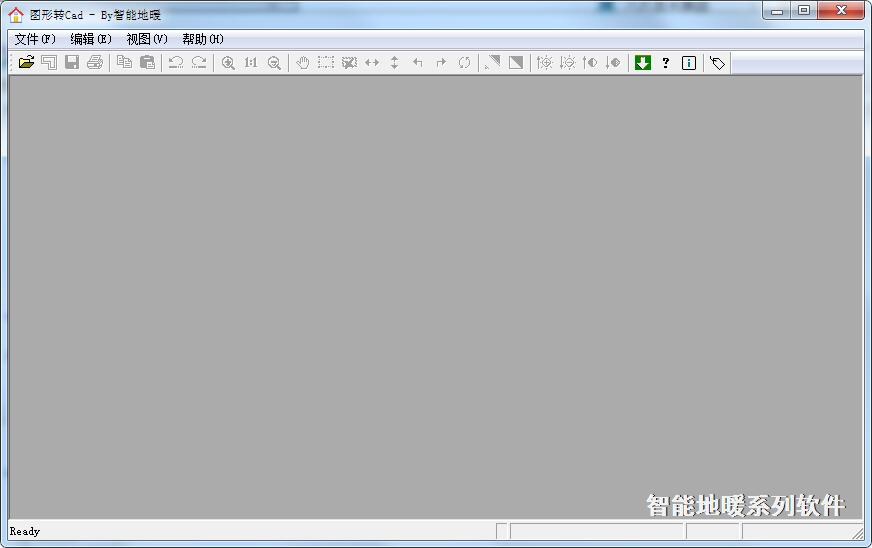Click the Print icon in toolbar
This screenshot has width=872, height=548.
(x=95, y=62)
